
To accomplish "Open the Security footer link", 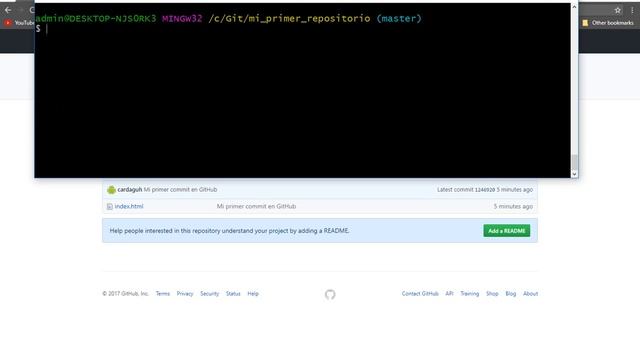I will click(209, 293).
